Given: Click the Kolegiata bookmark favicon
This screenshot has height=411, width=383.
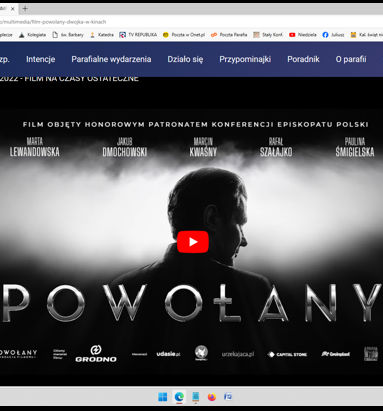Looking at the screenshot, I should [22, 35].
